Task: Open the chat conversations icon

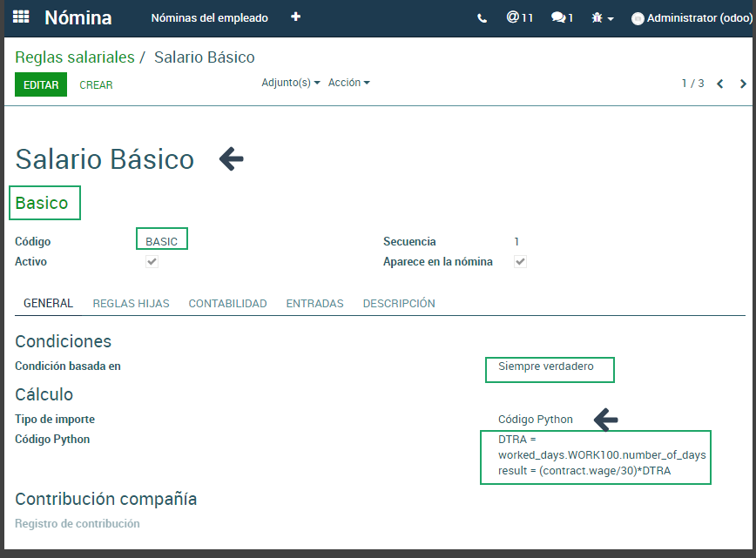Action: [562, 17]
